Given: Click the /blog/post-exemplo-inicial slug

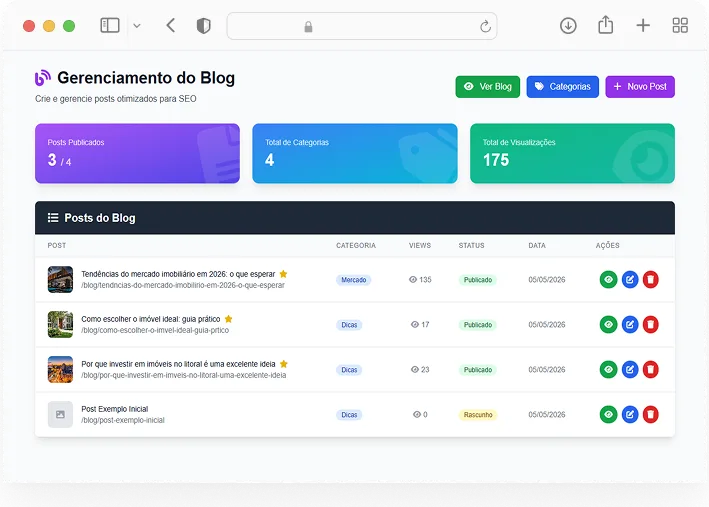Looking at the screenshot, I should coord(123,420).
